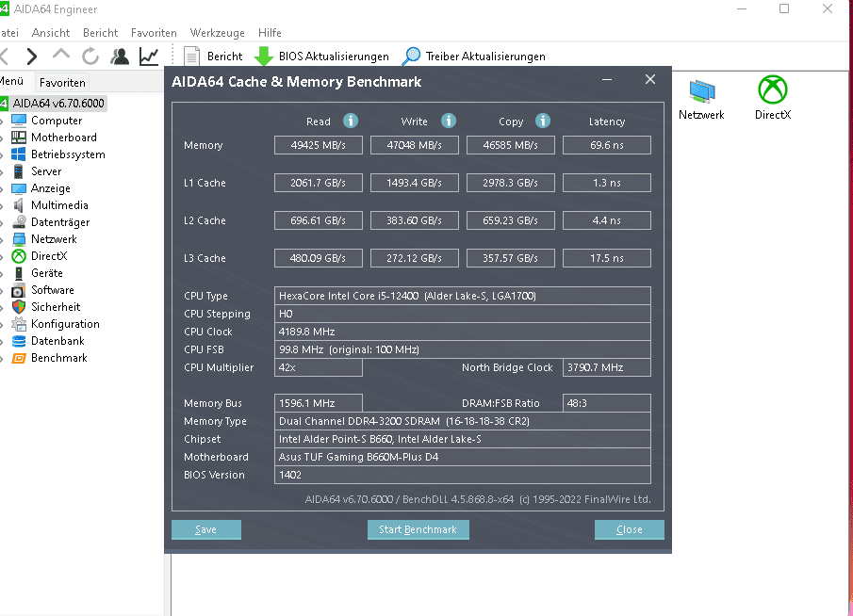Minimize the Cache & Memory Benchmark dialog
This screenshot has height=616, width=853.
pos(607,79)
